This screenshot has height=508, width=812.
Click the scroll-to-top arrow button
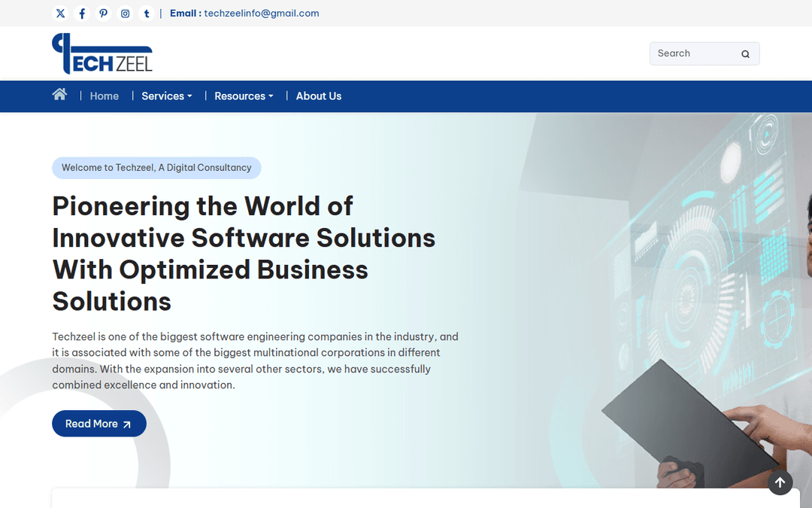[780, 482]
